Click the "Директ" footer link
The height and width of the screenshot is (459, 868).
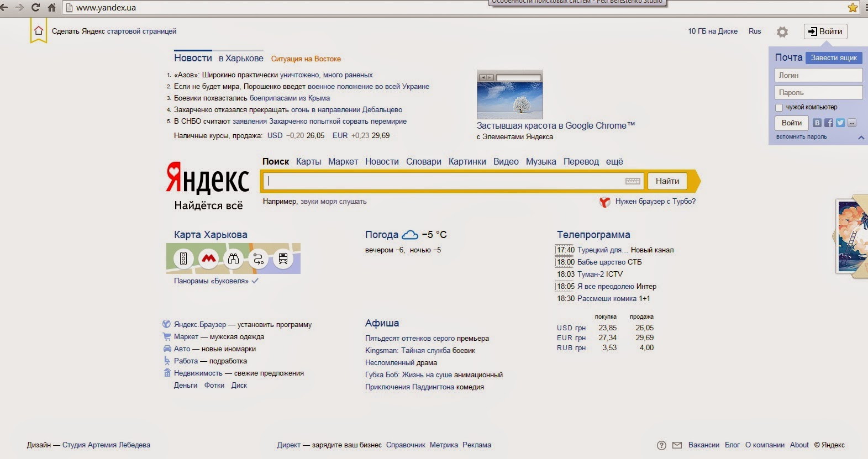click(x=288, y=445)
